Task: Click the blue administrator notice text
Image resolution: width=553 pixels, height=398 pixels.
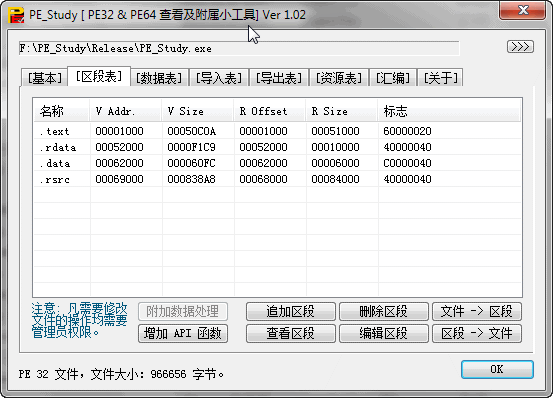Action: point(79,320)
